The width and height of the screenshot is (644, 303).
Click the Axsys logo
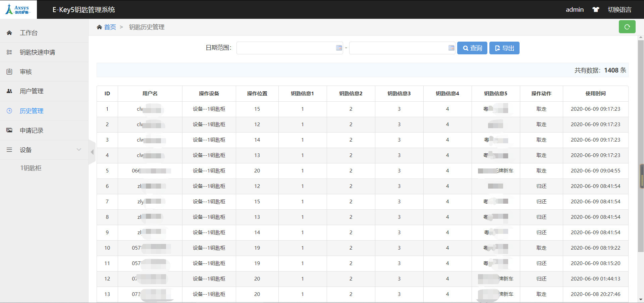coord(18,9)
